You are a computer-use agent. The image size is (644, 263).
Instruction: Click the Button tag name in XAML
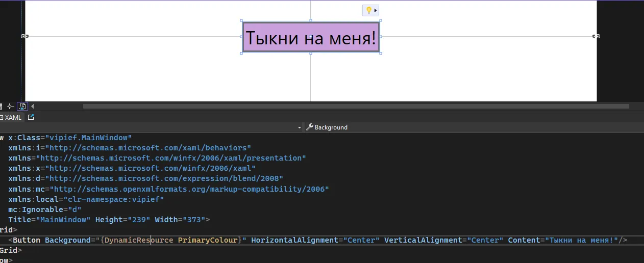[27, 240]
